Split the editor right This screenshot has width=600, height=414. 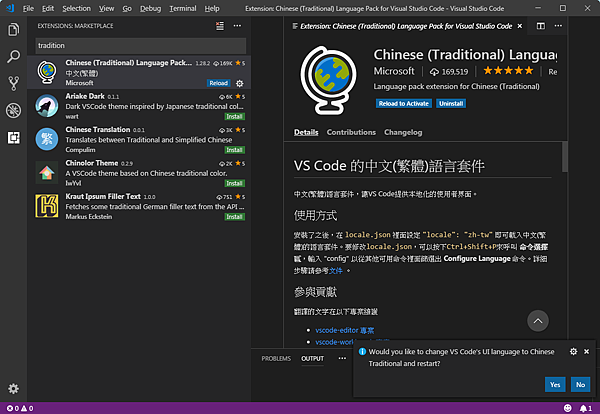(x=541, y=26)
